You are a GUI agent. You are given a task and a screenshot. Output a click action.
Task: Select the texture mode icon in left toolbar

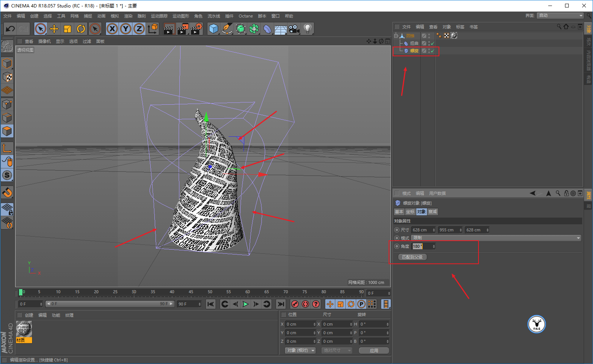[7, 77]
